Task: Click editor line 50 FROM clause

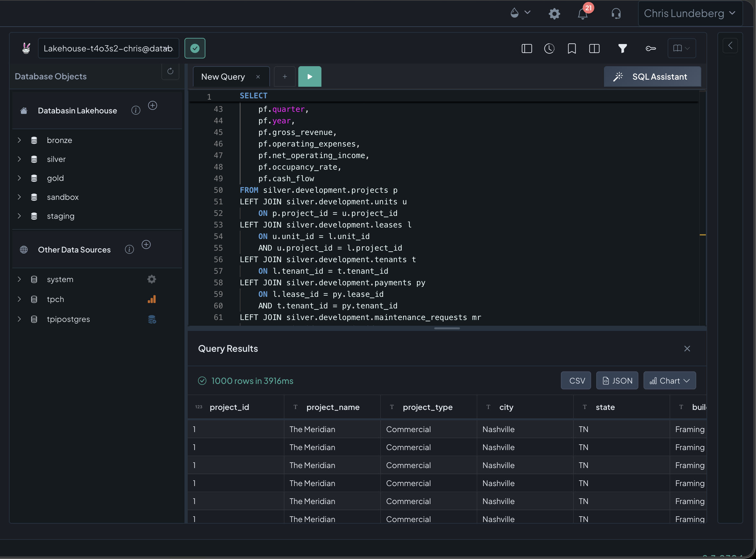Action: [x=319, y=190]
